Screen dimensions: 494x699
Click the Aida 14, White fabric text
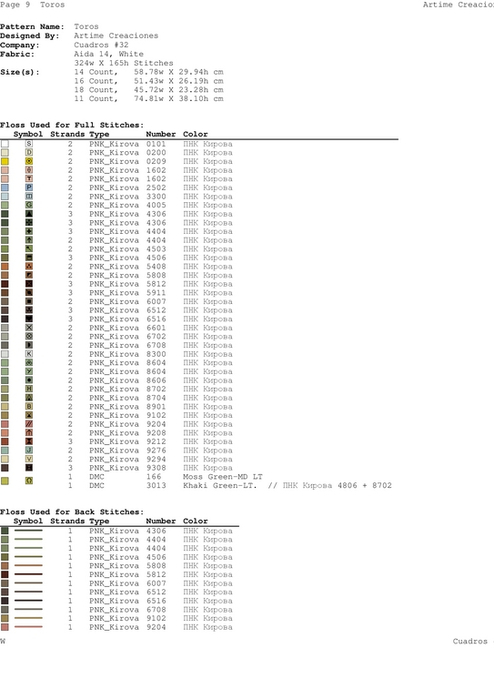coord(109,54)
